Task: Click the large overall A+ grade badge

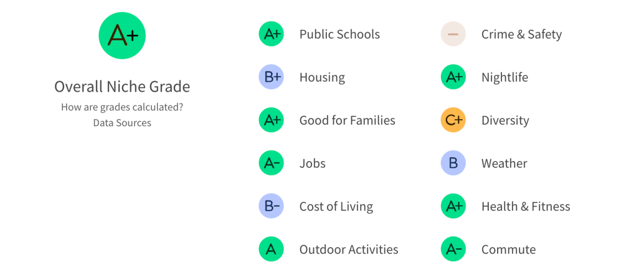Action: [x=122, y=36]
